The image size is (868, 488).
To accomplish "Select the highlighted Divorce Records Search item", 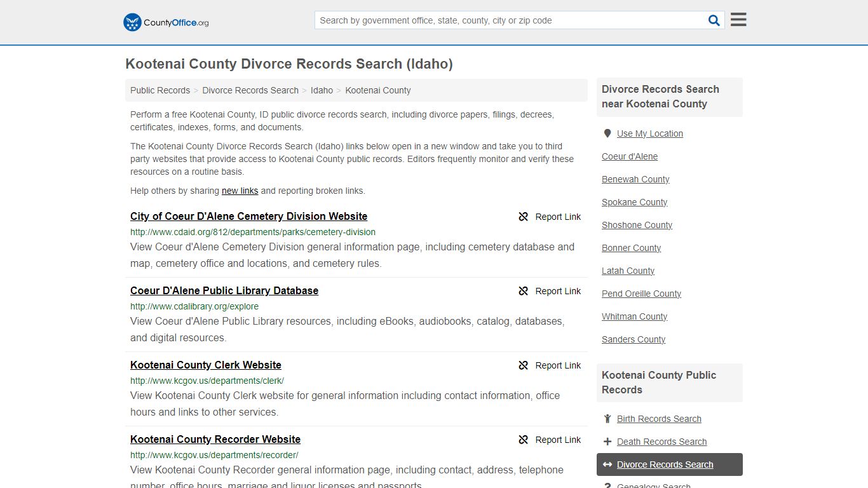I will (x=670, y=464).
